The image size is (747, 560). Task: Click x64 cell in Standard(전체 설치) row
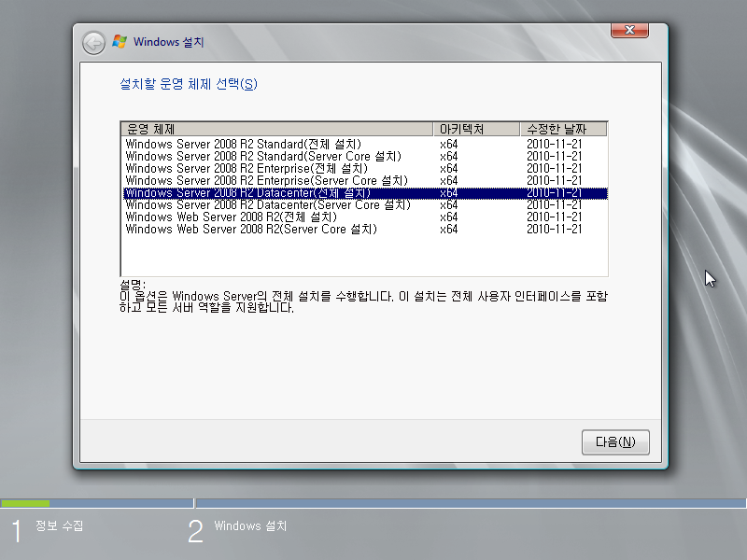click(x=449, y=144)
